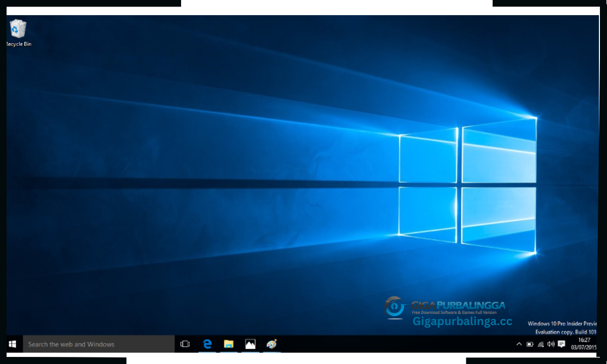This screenshot has width=607, height=364.
Task: Open File Explorer from the taskbar
Action: 229,344
